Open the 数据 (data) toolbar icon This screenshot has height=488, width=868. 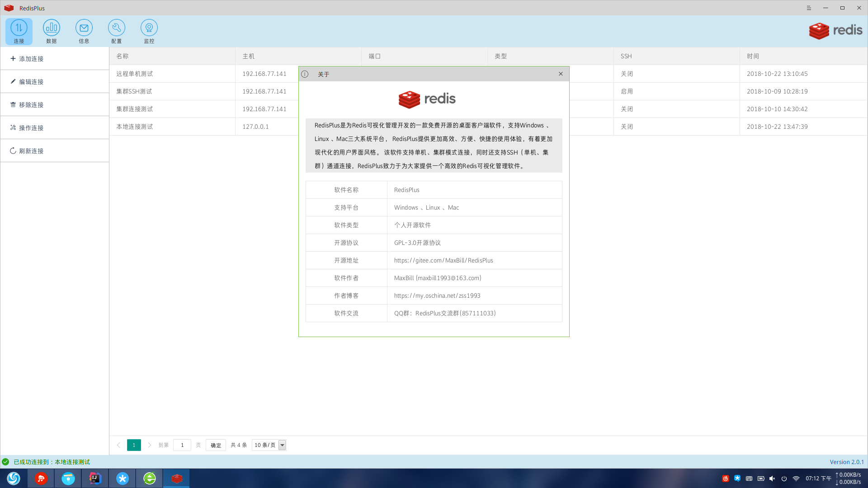point(52,32)
